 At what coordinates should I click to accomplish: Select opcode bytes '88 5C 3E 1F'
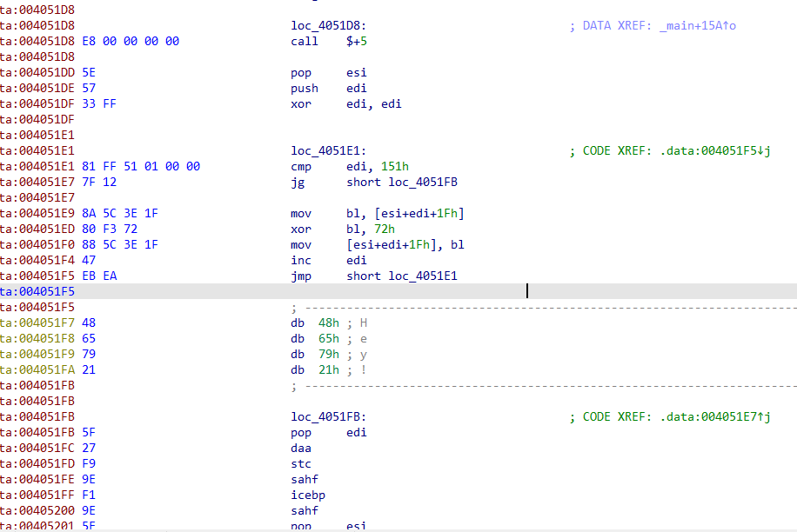[120, 245]
